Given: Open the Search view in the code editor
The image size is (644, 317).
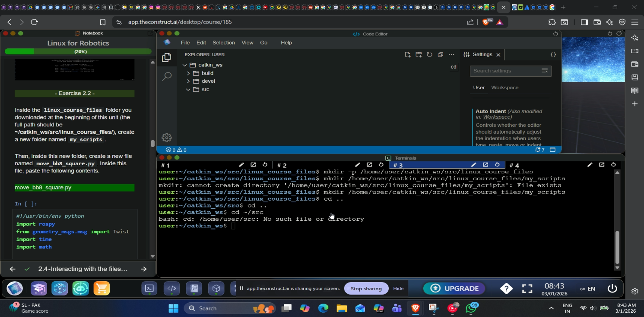Looking at the screenshot, I should 167,77.
